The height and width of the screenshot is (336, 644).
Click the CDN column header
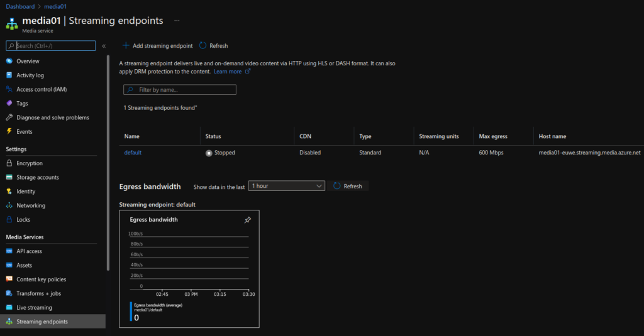tap(305, 136)
